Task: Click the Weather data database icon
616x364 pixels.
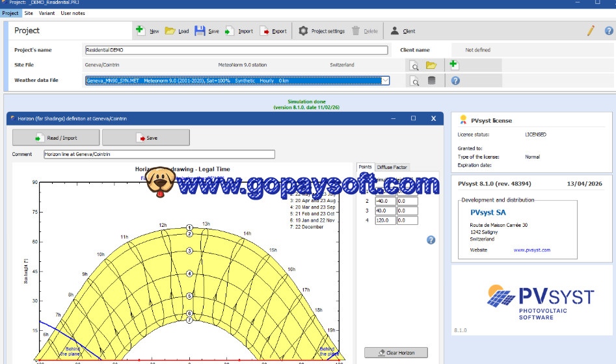Action: (431, 81)
